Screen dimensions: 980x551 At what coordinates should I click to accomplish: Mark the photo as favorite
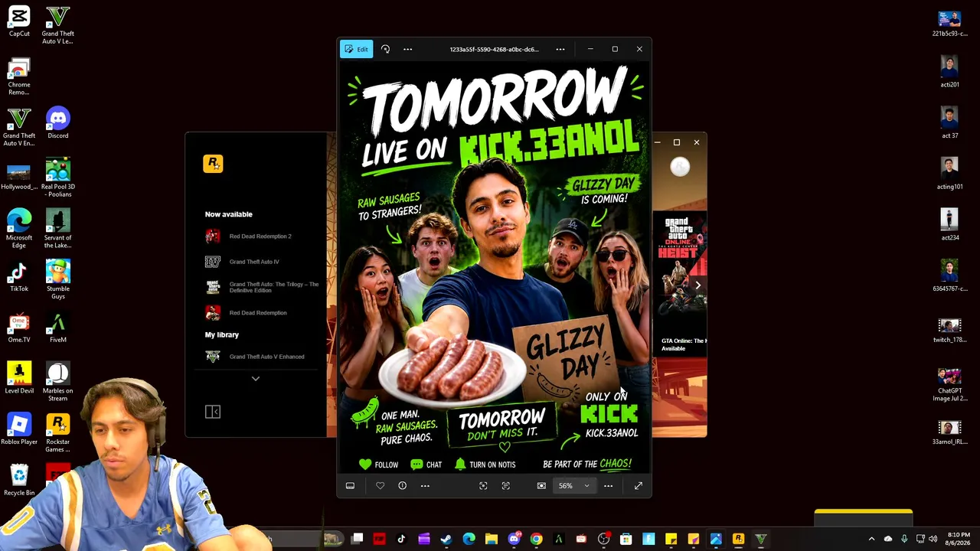tap(380, 486)
